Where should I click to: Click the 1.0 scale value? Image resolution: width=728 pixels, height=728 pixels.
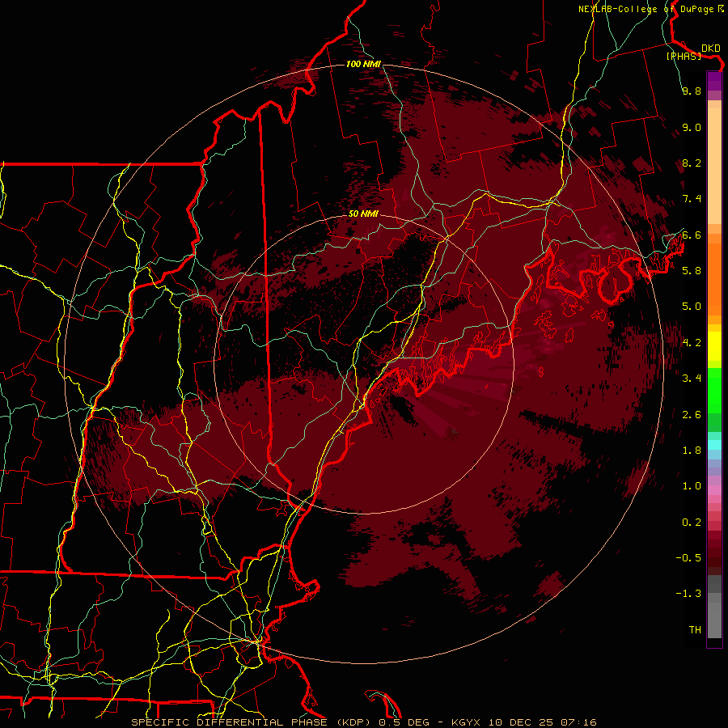pyautogui.click(x=692, y=485)
